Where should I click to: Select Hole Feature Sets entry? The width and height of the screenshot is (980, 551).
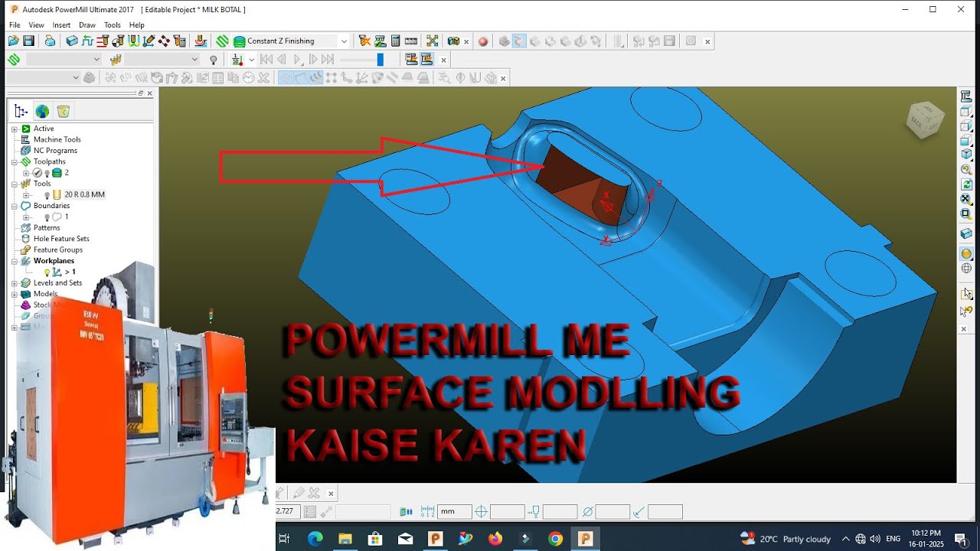pos(61,239)
